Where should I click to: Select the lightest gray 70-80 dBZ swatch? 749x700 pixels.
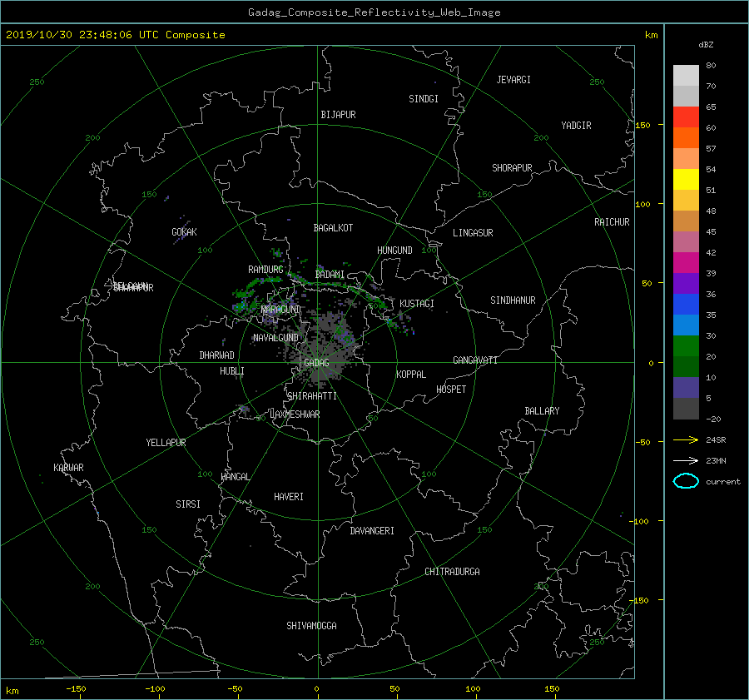pyautogui.click(x=686, y=75)
